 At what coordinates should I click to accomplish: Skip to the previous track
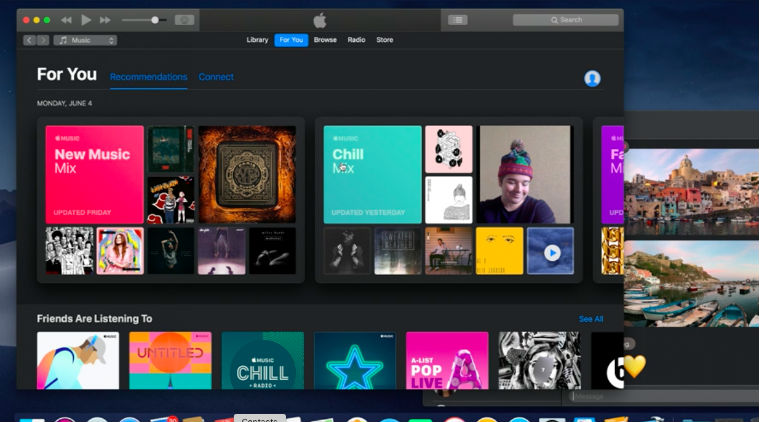(x=66, y=20)
